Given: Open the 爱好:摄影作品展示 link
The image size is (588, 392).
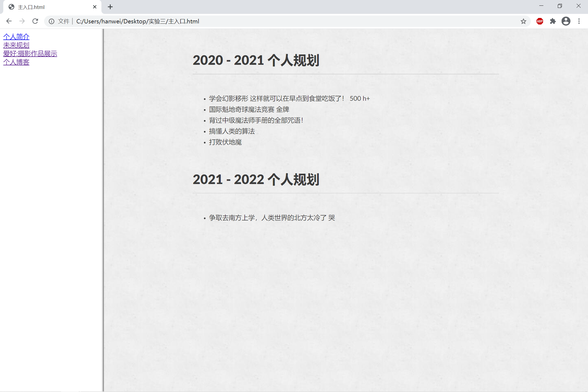Looking at the screenshot, I should coord(30,54).
